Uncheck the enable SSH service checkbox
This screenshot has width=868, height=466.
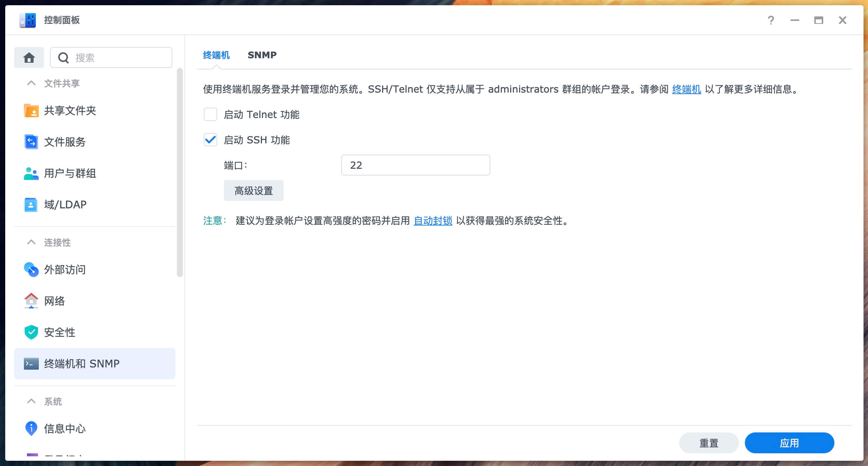(210, 140)
